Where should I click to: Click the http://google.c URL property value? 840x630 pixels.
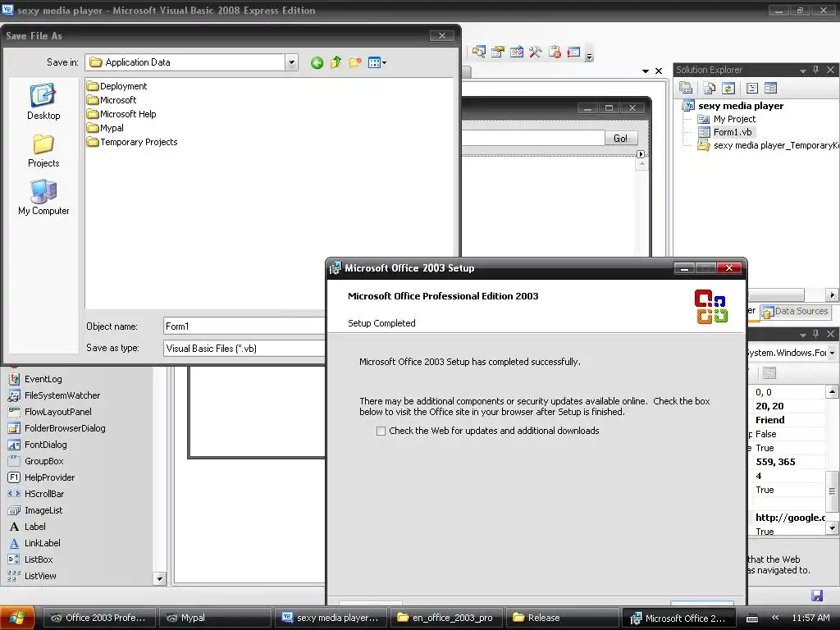tap(790, 518)
